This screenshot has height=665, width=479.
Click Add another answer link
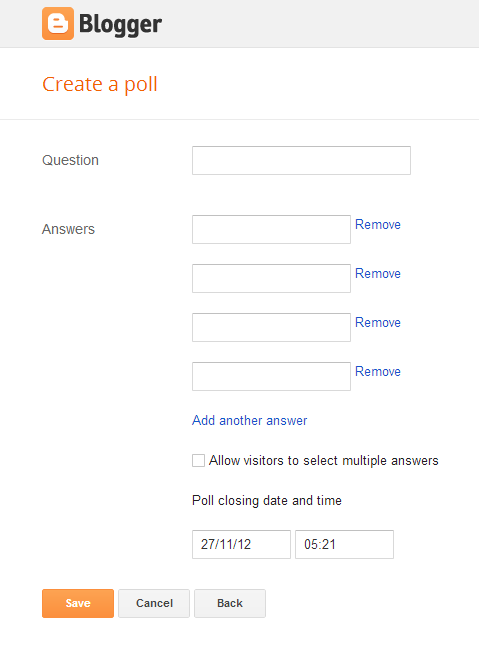click(x=249, y=420)
